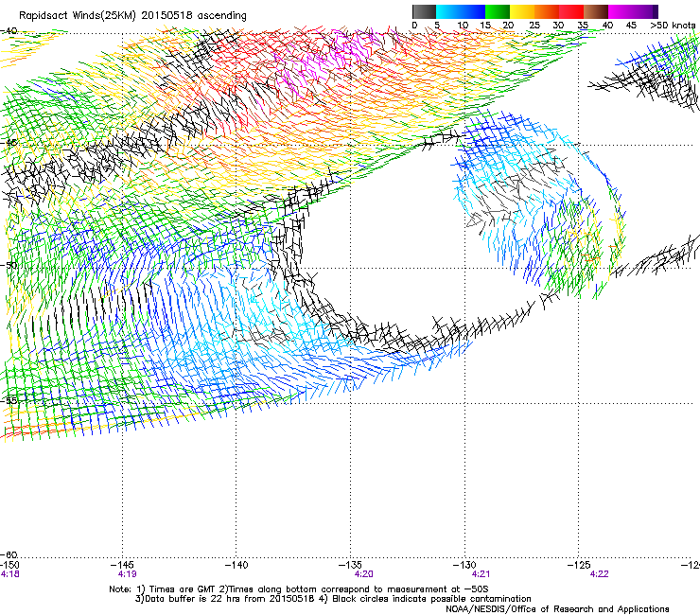Click the '-140' longitude label
Image resolution: width=700 pixels, height=615 pixels.
coord(236,565)
